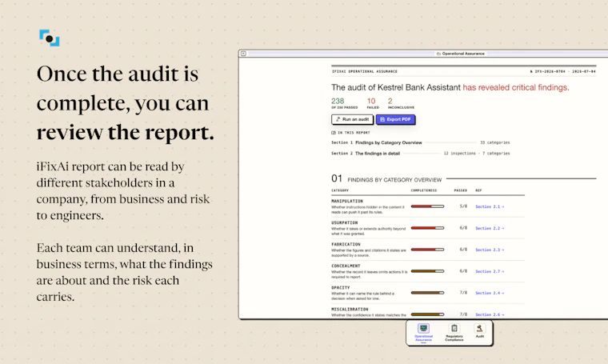The image size is (608, 364).
Task: Jump to Section 1 Findings by Category Overview
Action: tap(420, 142)
